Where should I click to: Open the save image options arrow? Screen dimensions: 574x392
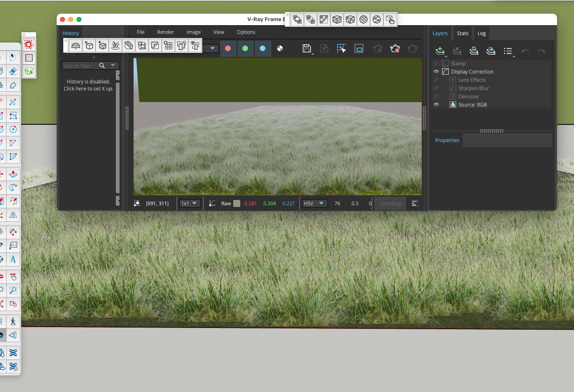coord(313,54)
